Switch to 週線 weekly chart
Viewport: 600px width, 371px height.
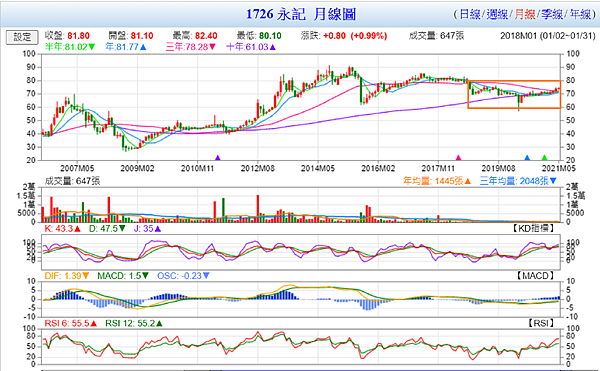click(497, 15)
